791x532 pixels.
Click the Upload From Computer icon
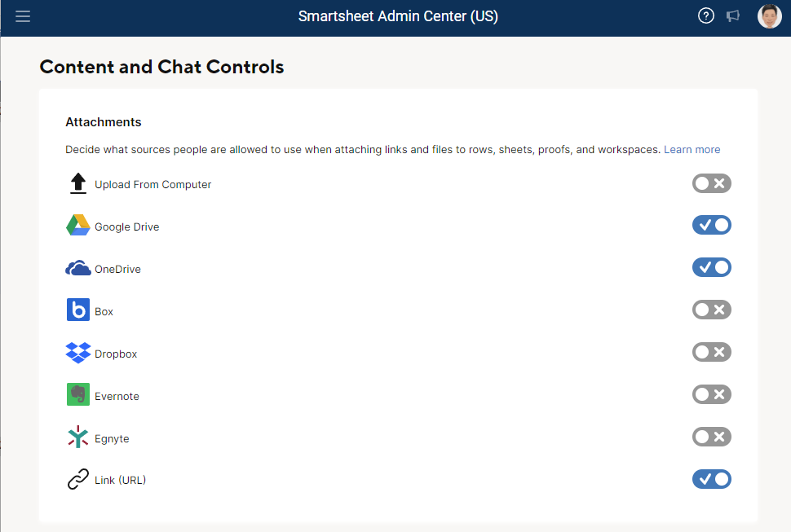[x=77, y=183]
